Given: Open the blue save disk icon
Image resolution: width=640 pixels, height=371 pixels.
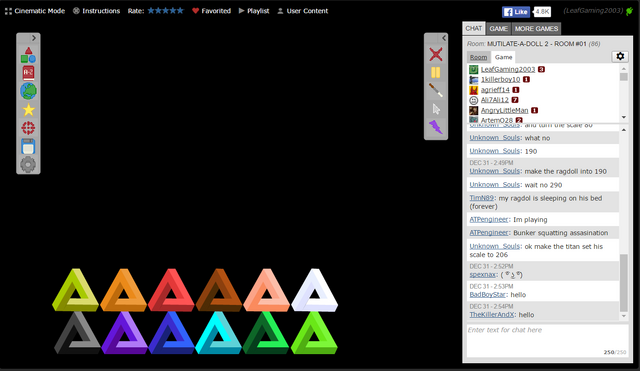Looking at the screenshot, I should click(x=28, y=147).
